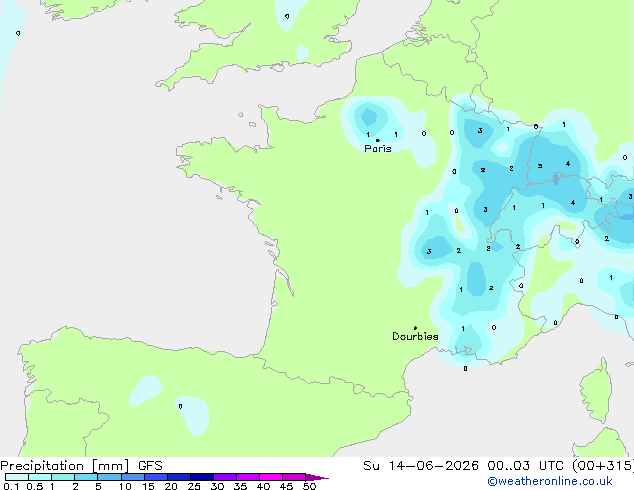The width and height of the screenshot is (634, 490).
Task: Pick the 5–10 mm legend color swatch
Action: 109,477
